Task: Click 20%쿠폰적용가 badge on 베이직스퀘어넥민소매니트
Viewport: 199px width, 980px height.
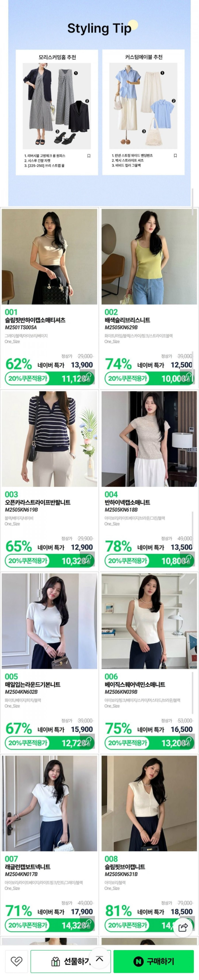Action: pyautogui.click(x=128, y=742)
